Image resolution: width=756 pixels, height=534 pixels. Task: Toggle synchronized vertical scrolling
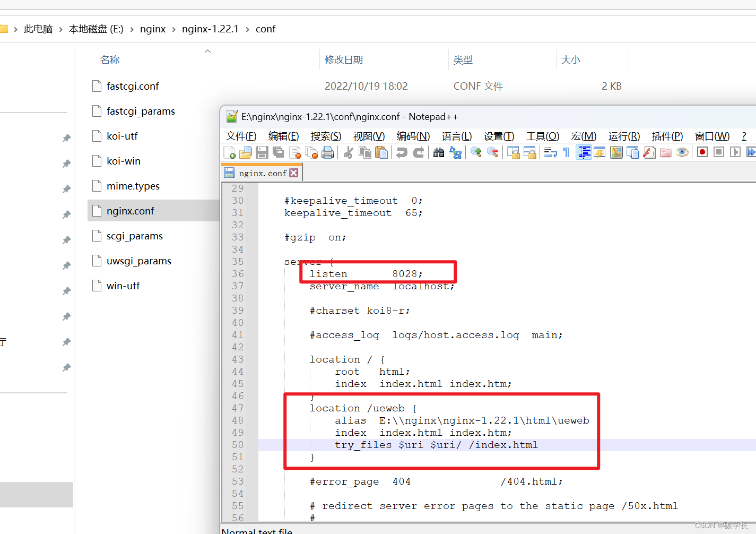coord(513,153)
